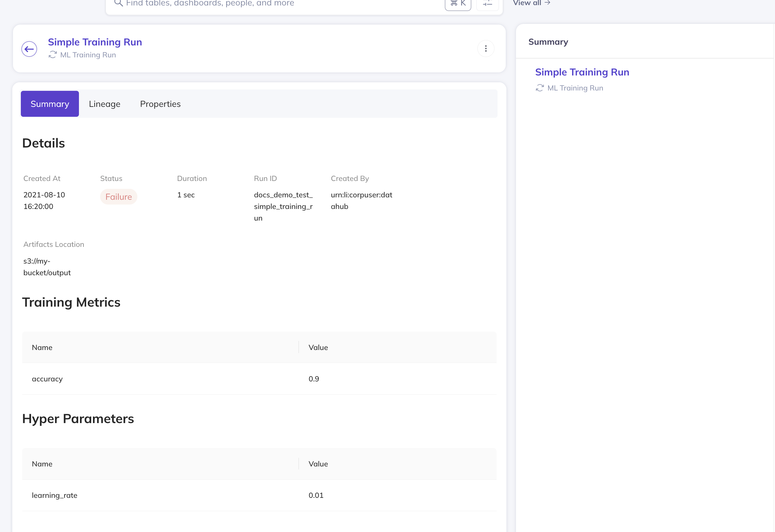Click the search magnifier icon
The width and height of the screenshot is (775, 532).
coord(118,3)
